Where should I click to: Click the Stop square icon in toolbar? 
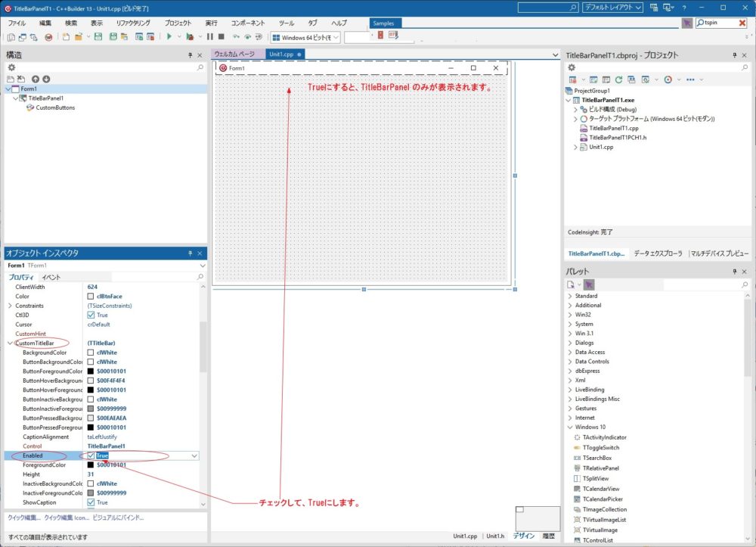[x=221, y=36]
